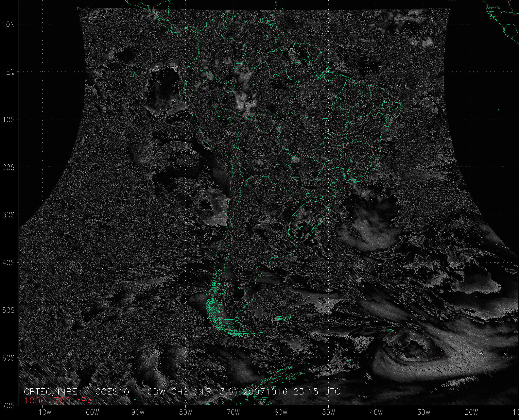Click the 50W longitude label

click(329, 412)
